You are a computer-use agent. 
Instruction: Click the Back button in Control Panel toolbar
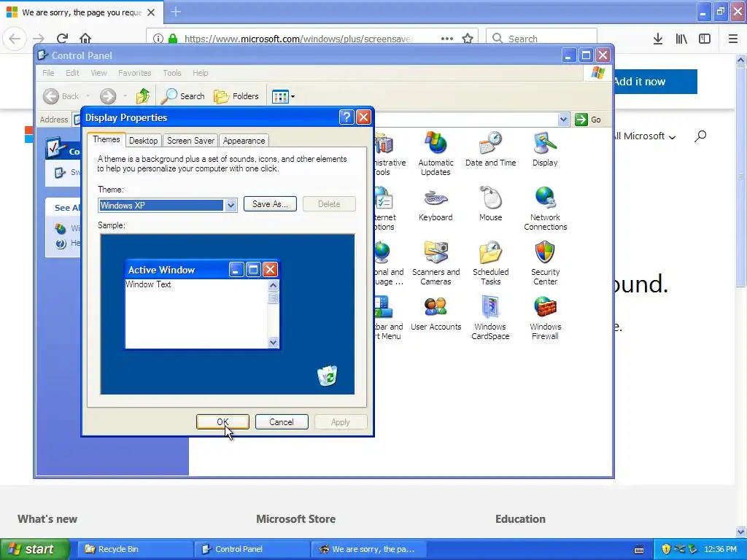pyautogui.click(x=61, y=96)
